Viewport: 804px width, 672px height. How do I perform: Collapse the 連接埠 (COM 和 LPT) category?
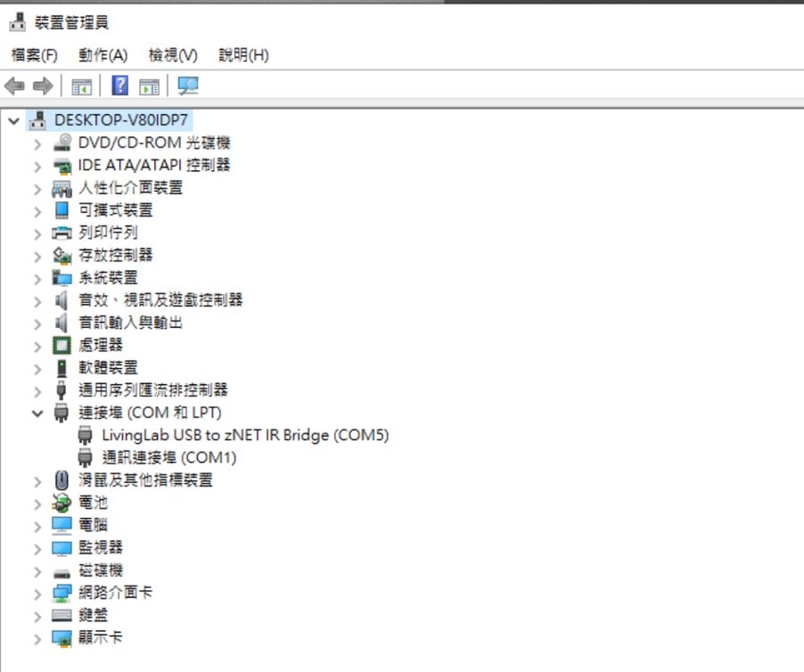[37, 414]
